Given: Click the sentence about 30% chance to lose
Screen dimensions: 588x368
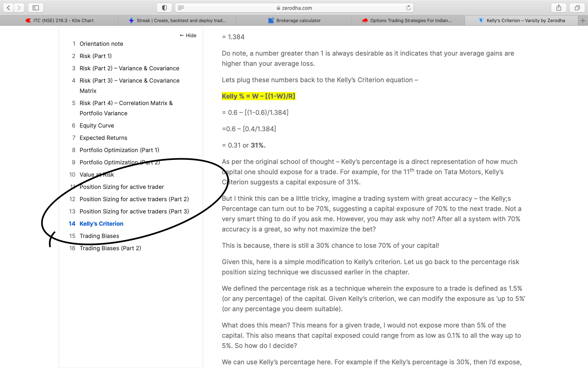Looking at the screenshot, I should [330, 245].
